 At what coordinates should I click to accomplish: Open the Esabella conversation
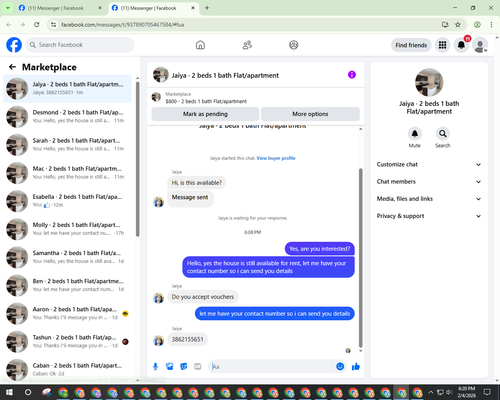coord(67,201)
